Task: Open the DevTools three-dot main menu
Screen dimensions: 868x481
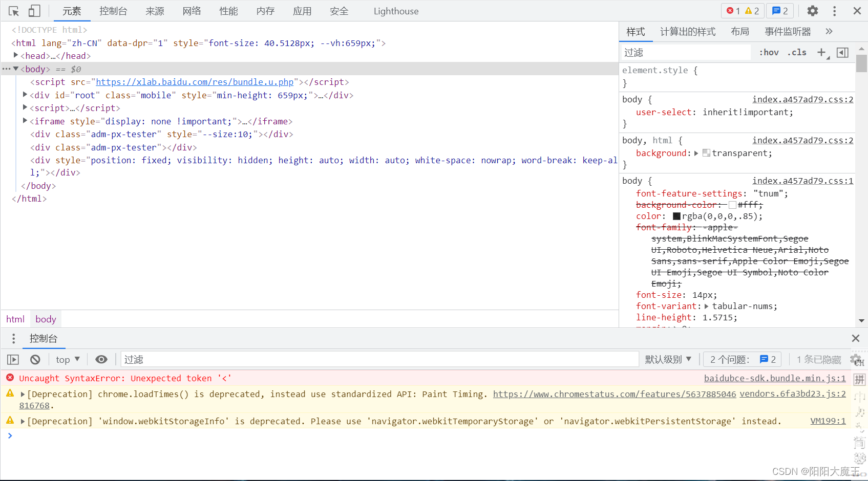Action: point(834,11)
